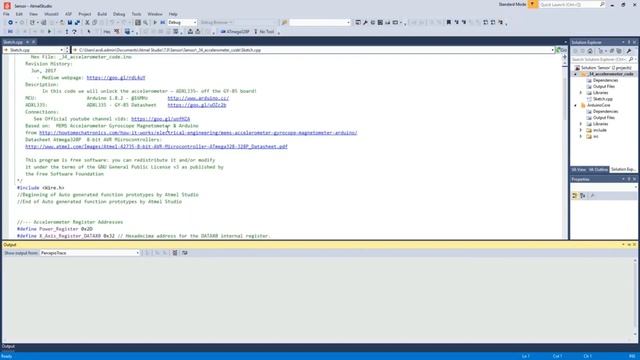Click the orange notifications flag icon
The image size is (640, 360).
coord(532,4)
